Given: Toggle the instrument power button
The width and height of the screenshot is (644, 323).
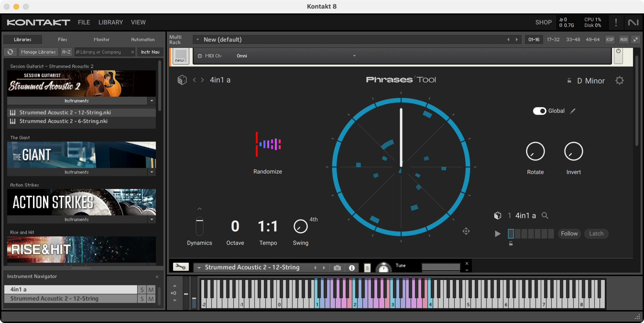Looking at the screenshot, I should [618, 51].
